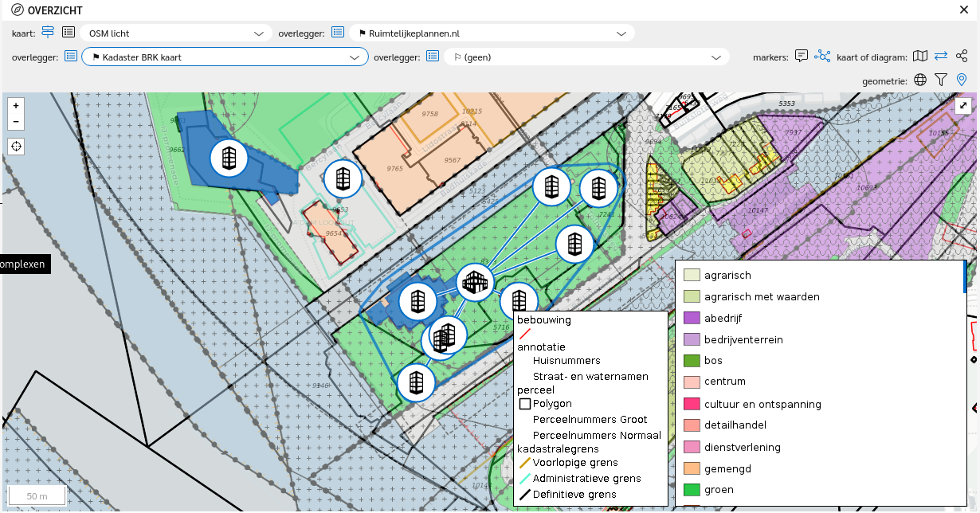Click the OVERZICHT panel title

coord(54,10)
